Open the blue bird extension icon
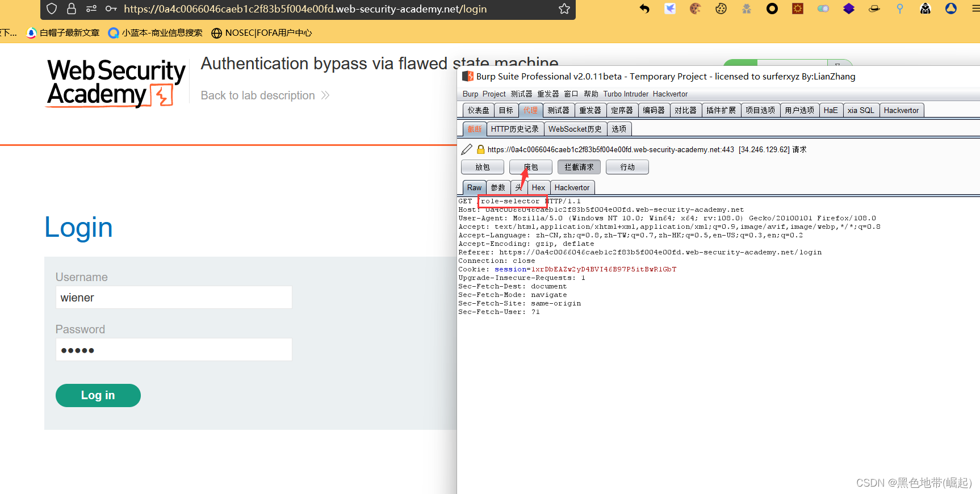The width and height of the screenshot is (980, 494). tap(670, 9)
